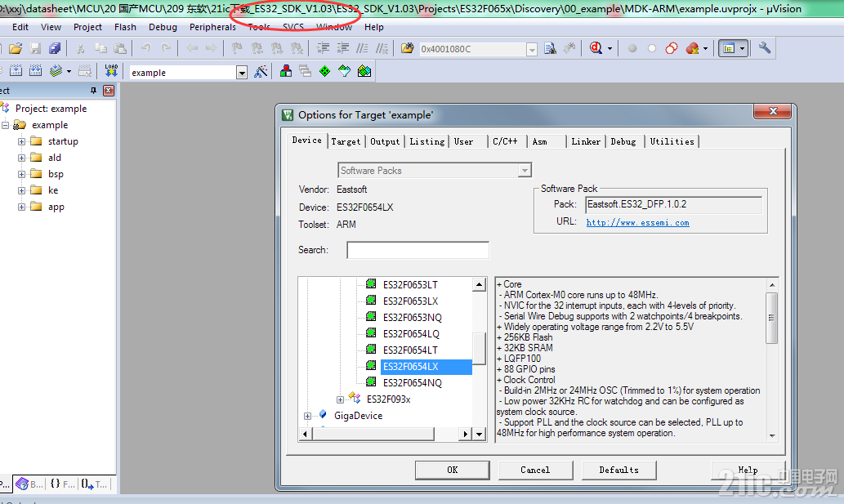Expand the startup folder in project tree
This screenshot has width=844, height=504.
[21, 141]
